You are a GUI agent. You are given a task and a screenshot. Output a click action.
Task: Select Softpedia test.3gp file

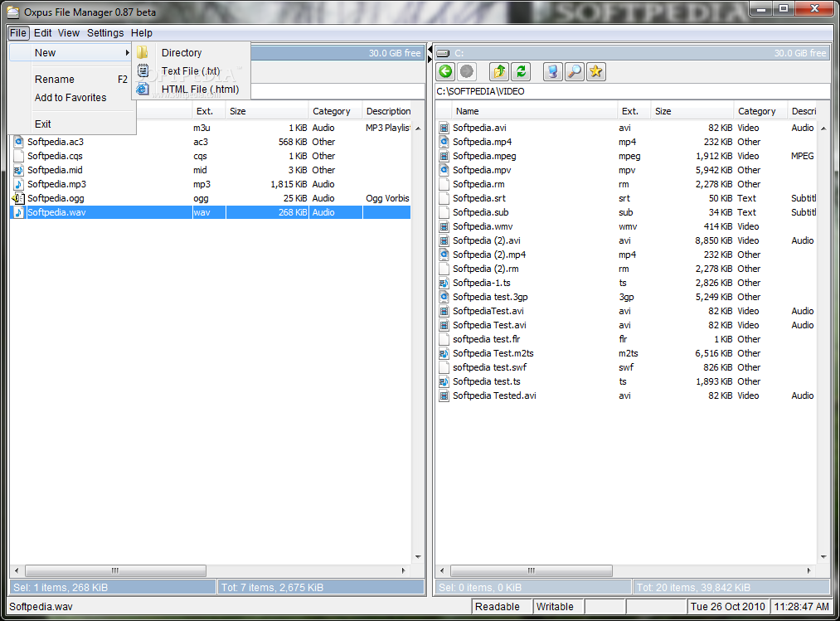coord(490,297)
